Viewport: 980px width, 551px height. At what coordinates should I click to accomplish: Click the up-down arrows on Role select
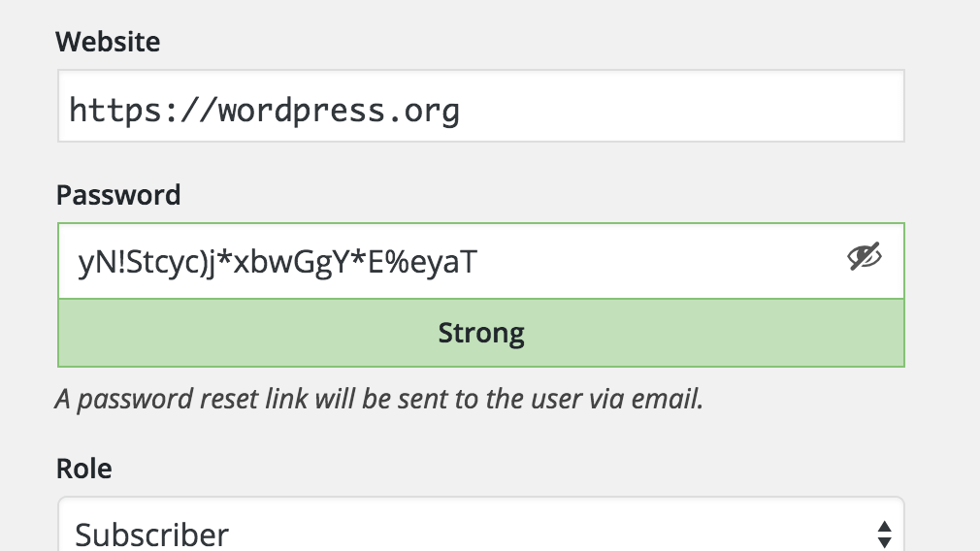(x=884, y=534)
